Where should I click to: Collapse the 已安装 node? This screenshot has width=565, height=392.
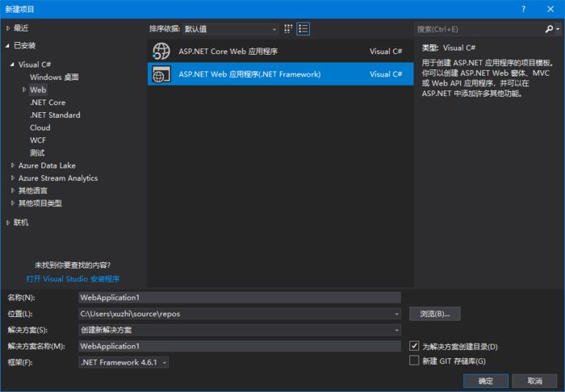pos(7,46)
